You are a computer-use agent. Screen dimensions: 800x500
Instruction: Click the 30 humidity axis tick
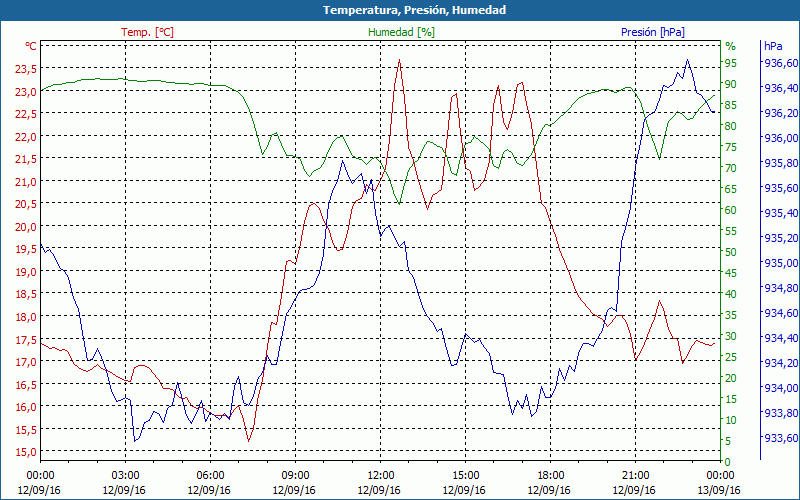coord(731,336)
